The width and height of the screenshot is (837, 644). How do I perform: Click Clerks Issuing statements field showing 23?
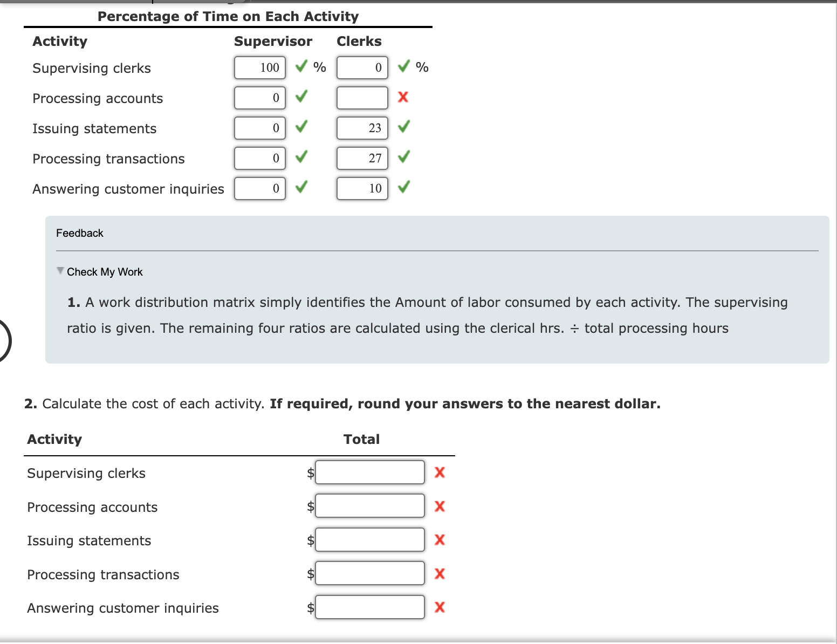(362, 128)
